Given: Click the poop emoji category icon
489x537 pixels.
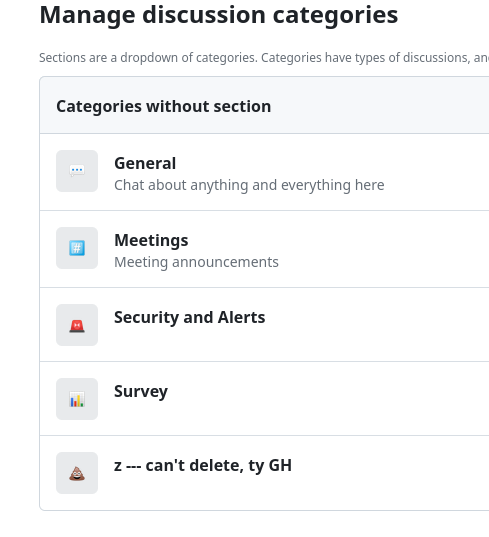Looking at the screenshot, I should pos(77,473).
